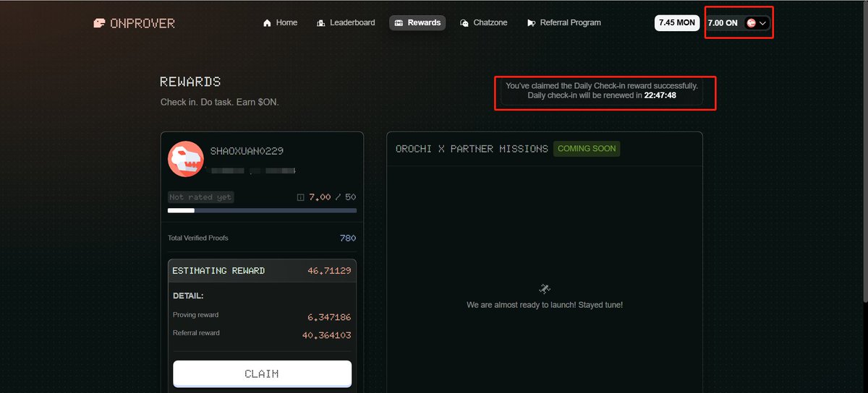Open the Home tab

(x=280, y=23)
